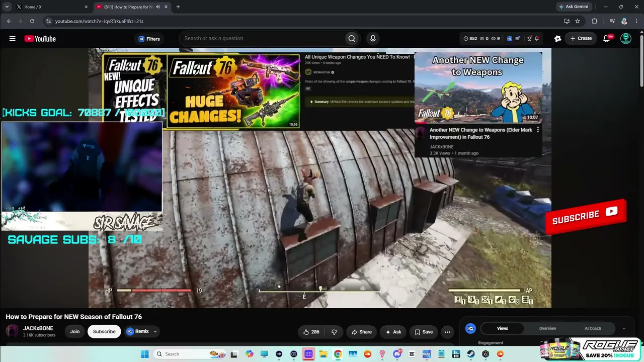Viewport: 644px width, 362px height.
Task: Click the Windows taskbar Search box
Action: pyautogui.click(x=190, y=354)
